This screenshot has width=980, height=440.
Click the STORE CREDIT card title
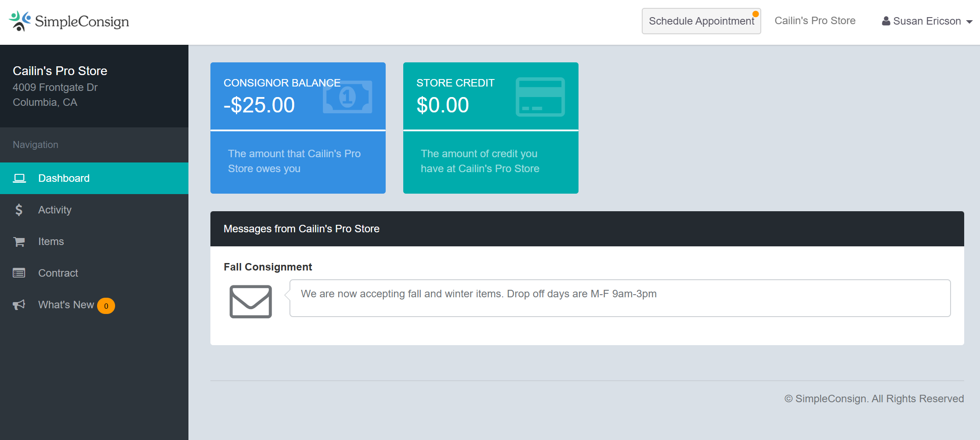pos(456,83)
